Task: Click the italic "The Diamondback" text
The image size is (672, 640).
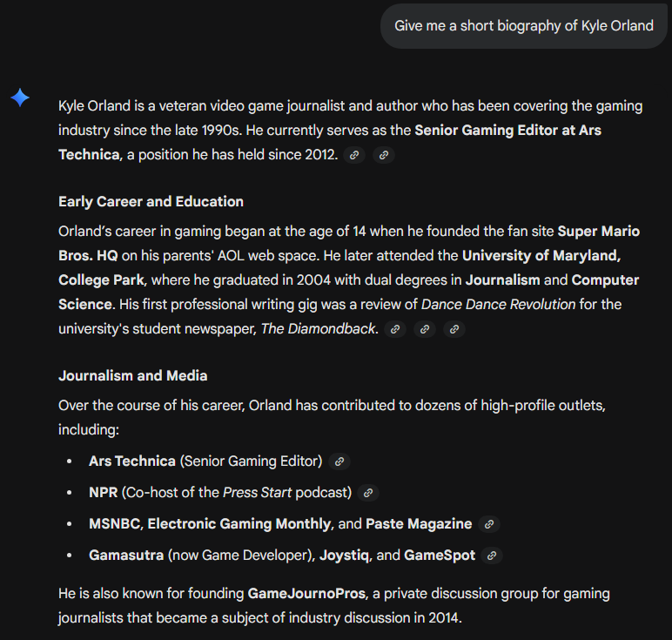Action: tap(319, 329)
